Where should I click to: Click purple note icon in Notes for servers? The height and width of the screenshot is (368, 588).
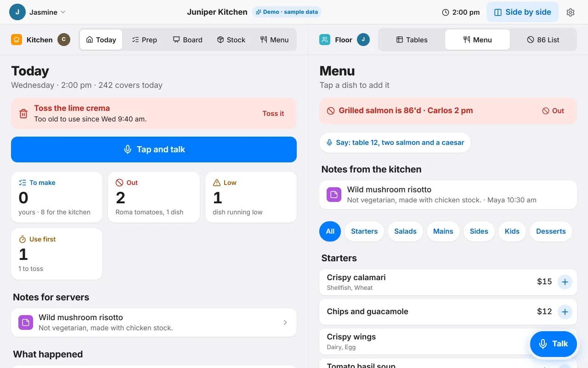pyautogui.click(x=26, y=322)
